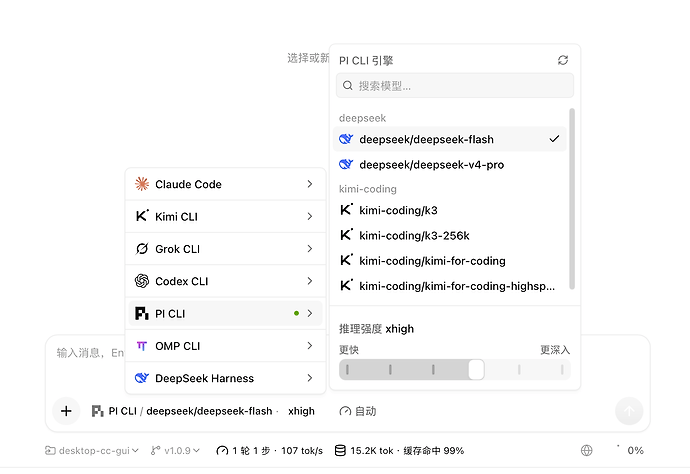Click the globe icon in status bar
Screen dimensions: 690x474
[x=587, y=450]
